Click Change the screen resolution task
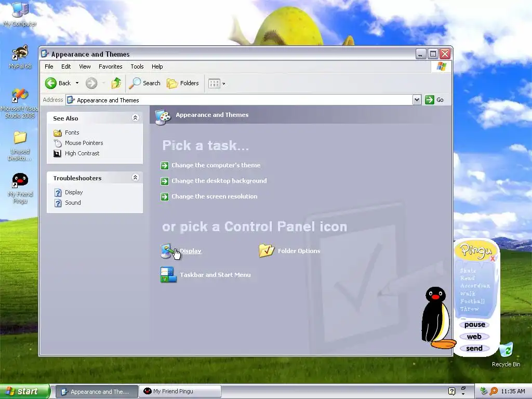 [214, 196]
